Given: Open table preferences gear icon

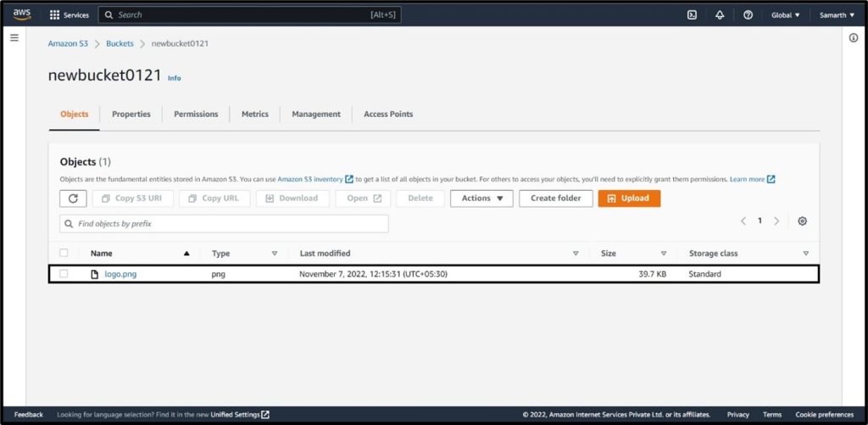Looking at the screenshot, I should (802, 221).
